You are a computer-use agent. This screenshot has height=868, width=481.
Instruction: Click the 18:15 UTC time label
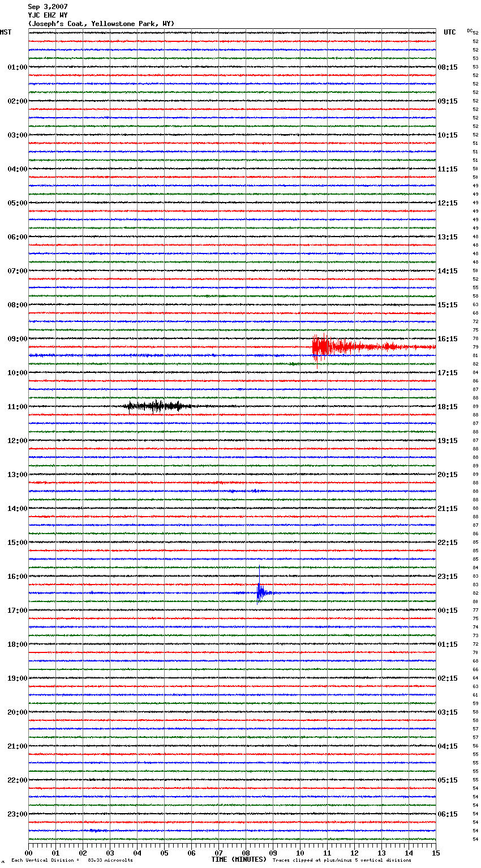448,407
